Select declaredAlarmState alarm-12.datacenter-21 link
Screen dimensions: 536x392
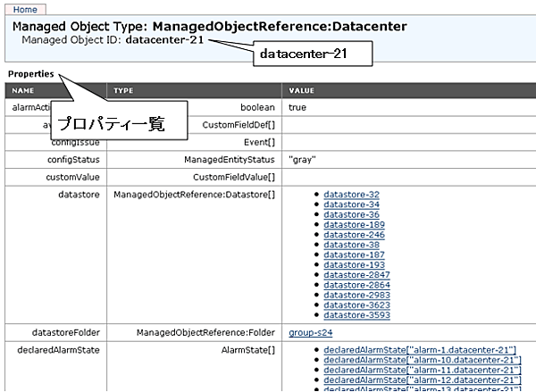pyautogui.click(x=422, y=379)
